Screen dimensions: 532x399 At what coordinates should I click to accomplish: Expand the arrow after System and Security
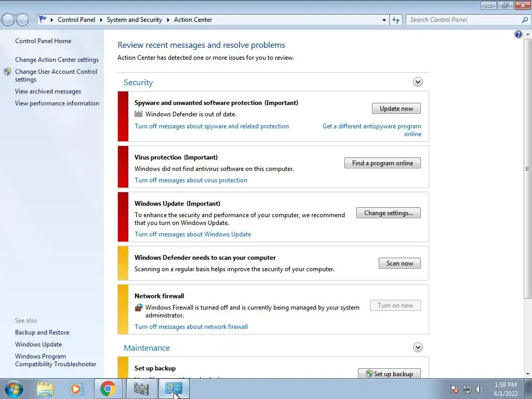(168, 20)
